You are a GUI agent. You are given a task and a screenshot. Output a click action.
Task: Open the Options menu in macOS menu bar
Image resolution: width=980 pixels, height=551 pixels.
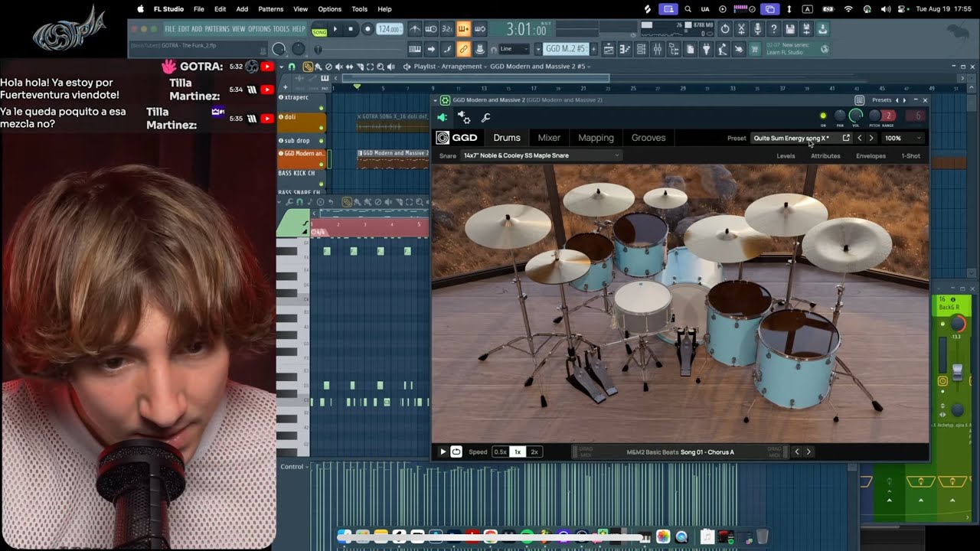[x=329, y=9]
